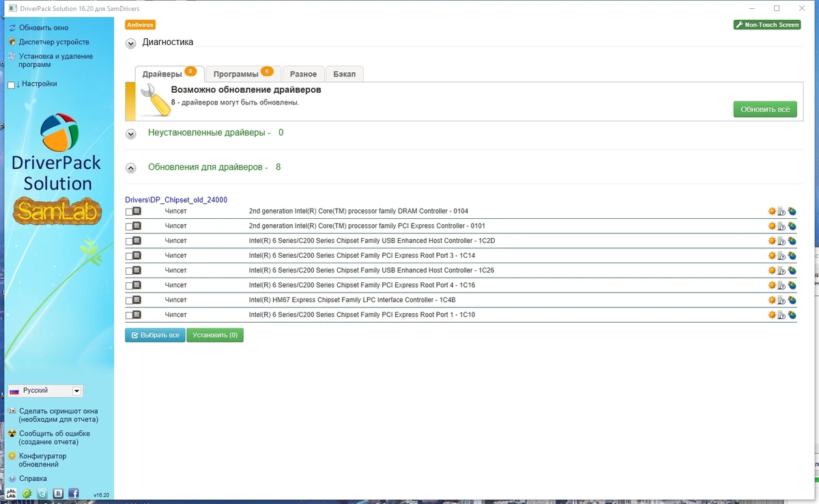Screen dimensions: 819x504
Task: Check the DRAM Controller 0104 driver checkbox
Action: [129, 211]
